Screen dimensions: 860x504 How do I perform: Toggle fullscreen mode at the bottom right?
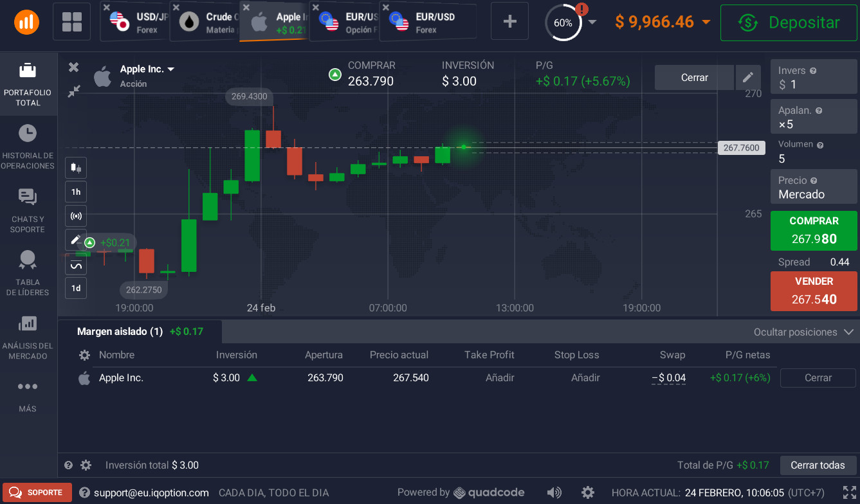coord(850,492)
